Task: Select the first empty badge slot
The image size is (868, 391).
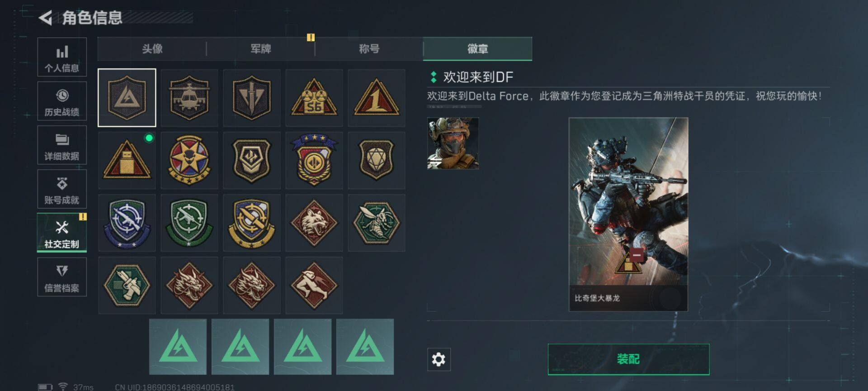Action: (x=178, y=347)
